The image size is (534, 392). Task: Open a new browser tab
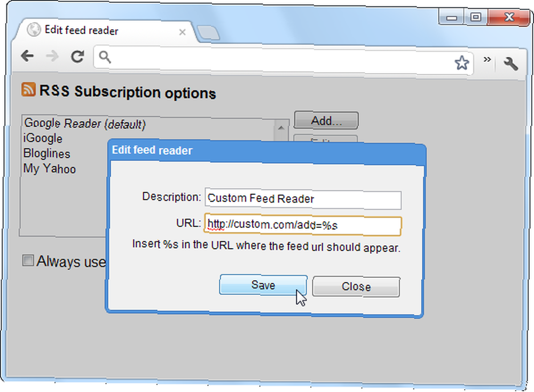coord(208,34)
